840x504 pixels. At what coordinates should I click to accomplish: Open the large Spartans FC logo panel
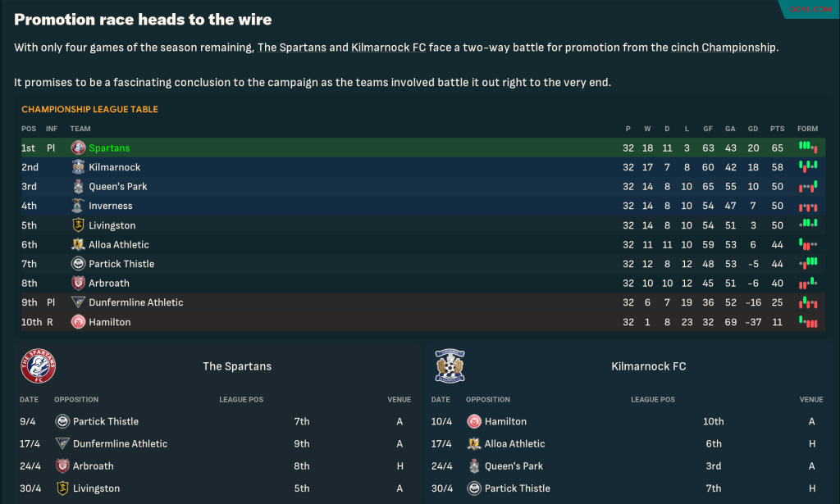(x=39, y=366)
